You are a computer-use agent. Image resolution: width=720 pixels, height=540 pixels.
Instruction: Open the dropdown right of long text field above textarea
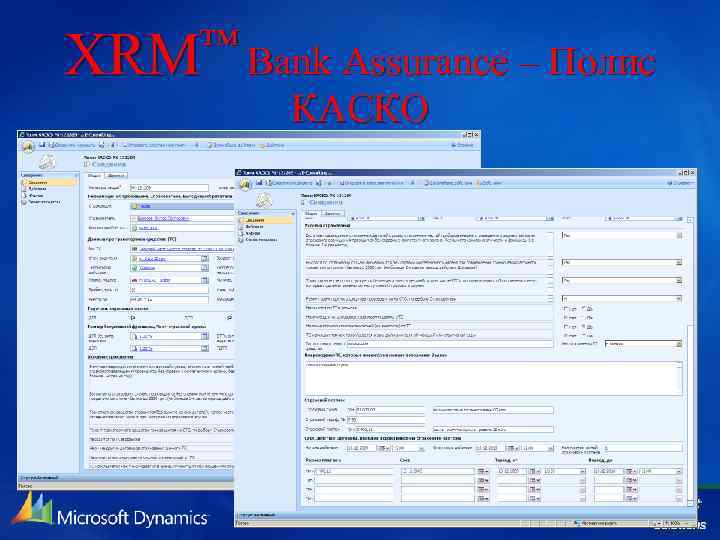pyautogui.click(x=679, y=343)
